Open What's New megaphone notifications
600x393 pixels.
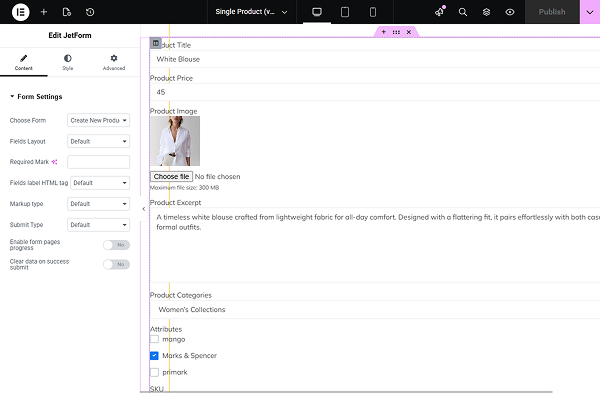tap(440, 12)
